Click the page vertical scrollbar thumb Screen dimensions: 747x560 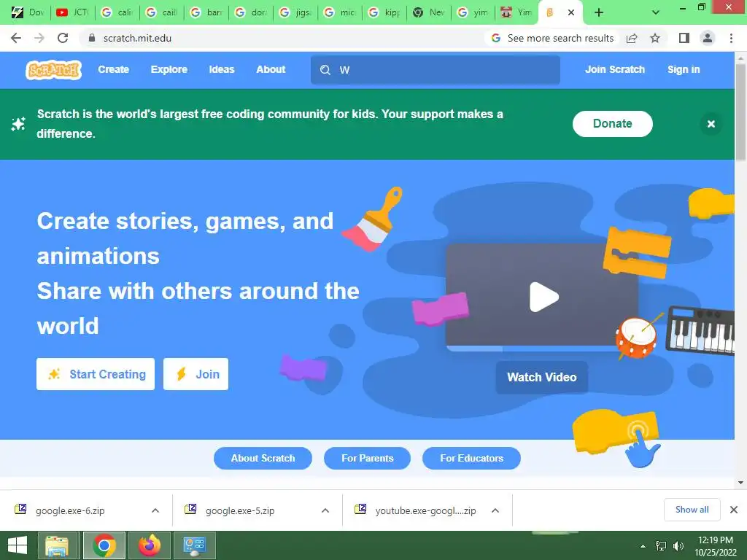click(x=741, y=112)
